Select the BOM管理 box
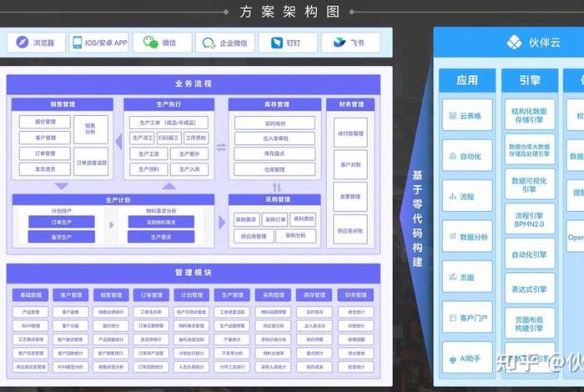This screenshot has height=392, width=584. pos(31,326)
